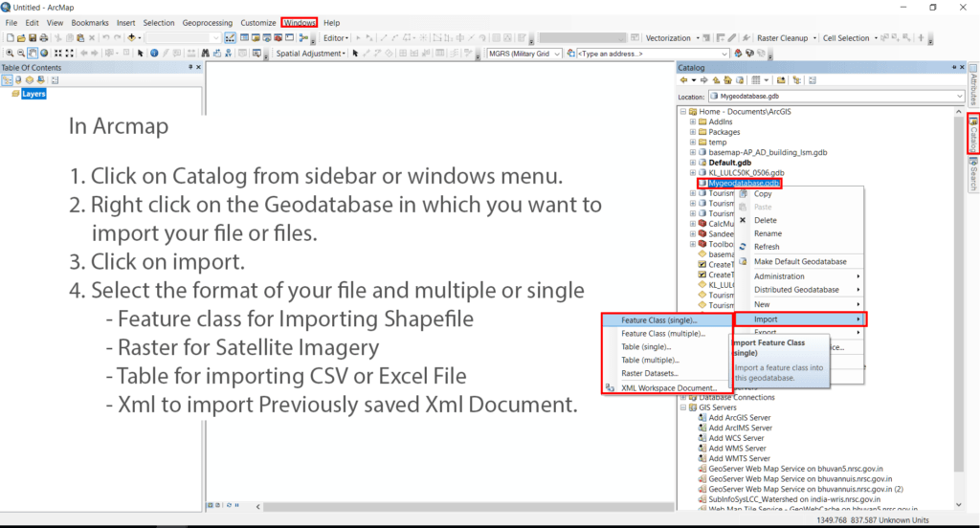Pin the Table Of Contents auto-hide
The height and width of the screenshot is (528, 980).
click(x=190, y=67)
